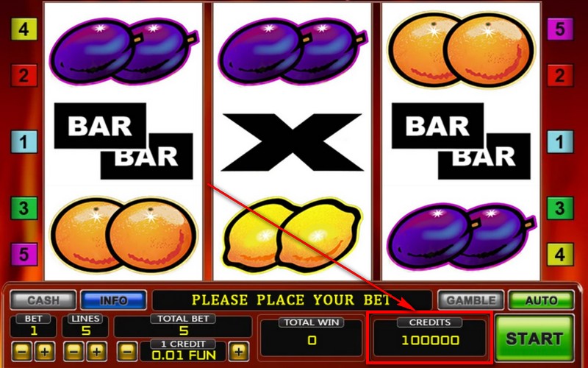Viewport: 588px width, 368px height.
Task: Click the CASH button
Action: (43, 300)
